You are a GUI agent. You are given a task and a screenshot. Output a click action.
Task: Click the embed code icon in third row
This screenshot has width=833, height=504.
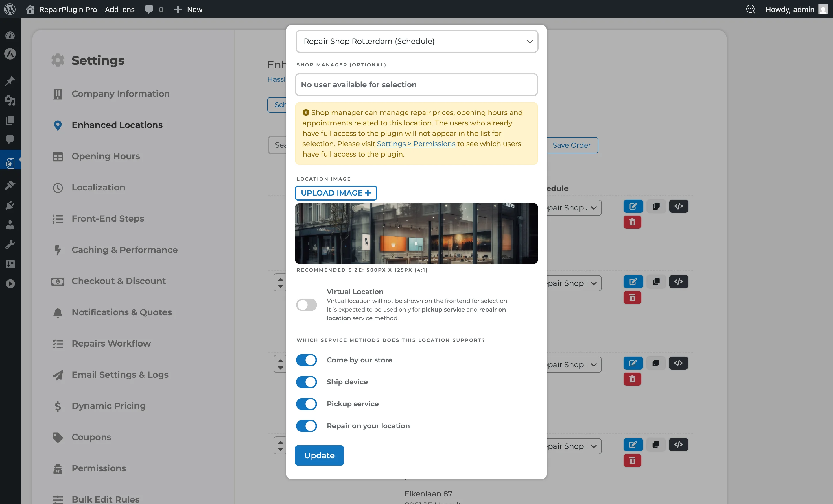(x=678, y=363)
